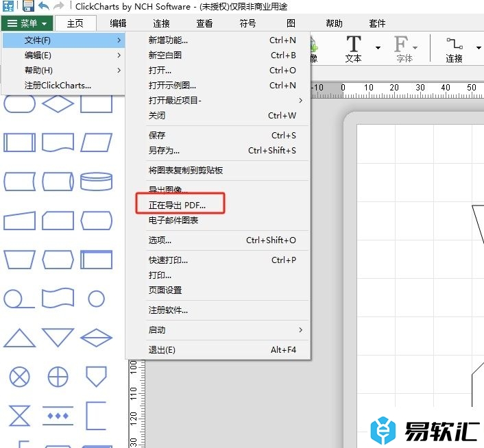Expand the 文本 tool dropdown arrow
Image resolution: width=484 pixels, height=448 pixels.
point(378,48)
